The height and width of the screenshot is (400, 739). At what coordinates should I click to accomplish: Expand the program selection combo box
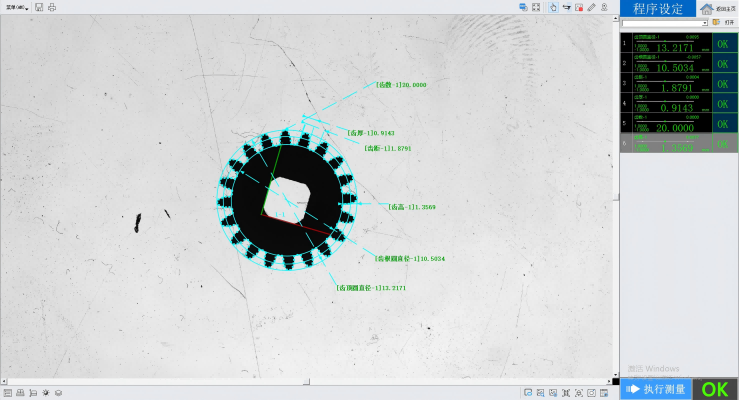pos(704,22)
